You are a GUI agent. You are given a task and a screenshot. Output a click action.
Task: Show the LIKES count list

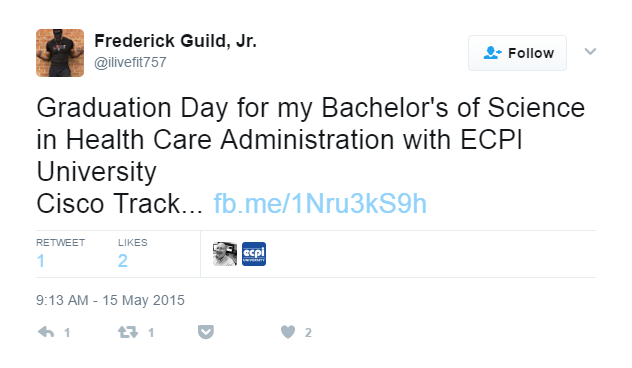pos(133,253)
